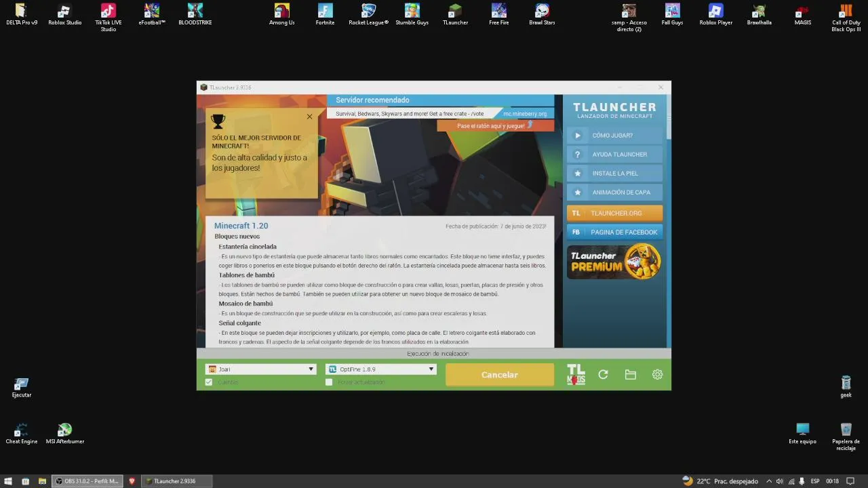Open the TikTok LIVE Studio desktop icon
The height and width of the screenshot is (488, 868).
108,18
